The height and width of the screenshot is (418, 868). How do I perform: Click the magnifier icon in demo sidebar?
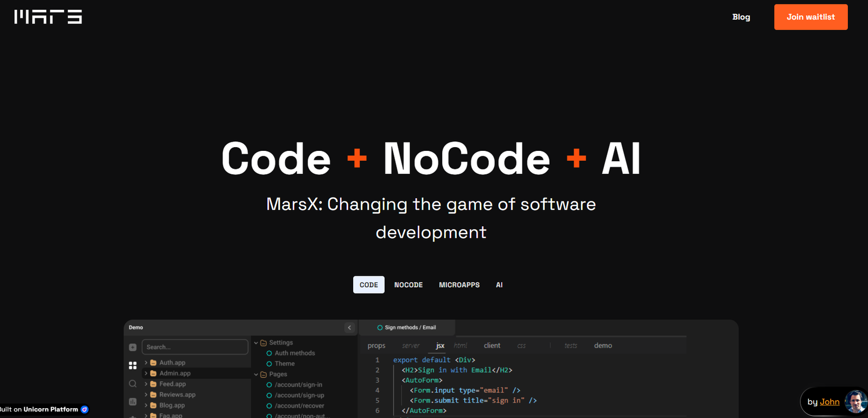(x=133, y=384)
